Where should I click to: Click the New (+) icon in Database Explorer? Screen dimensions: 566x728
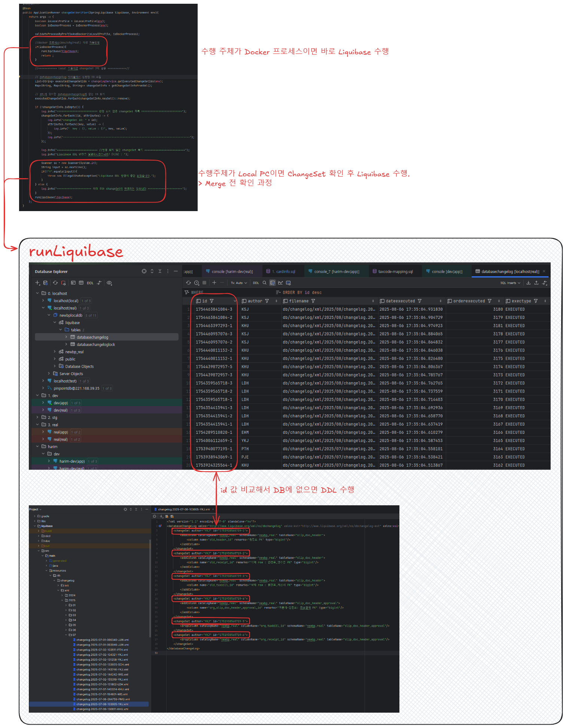click(x=38, y=283)
